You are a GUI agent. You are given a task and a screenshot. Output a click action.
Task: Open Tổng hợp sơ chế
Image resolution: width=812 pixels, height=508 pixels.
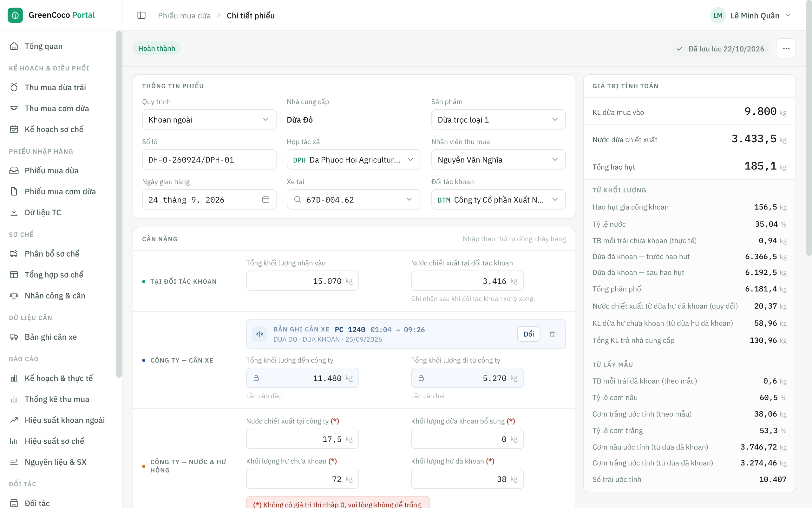point(59,275)
